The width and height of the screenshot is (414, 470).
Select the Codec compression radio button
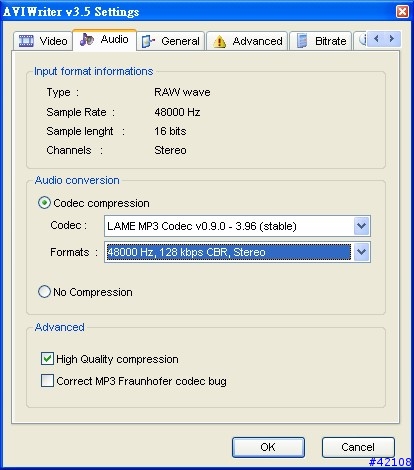(x=44, y=203)
